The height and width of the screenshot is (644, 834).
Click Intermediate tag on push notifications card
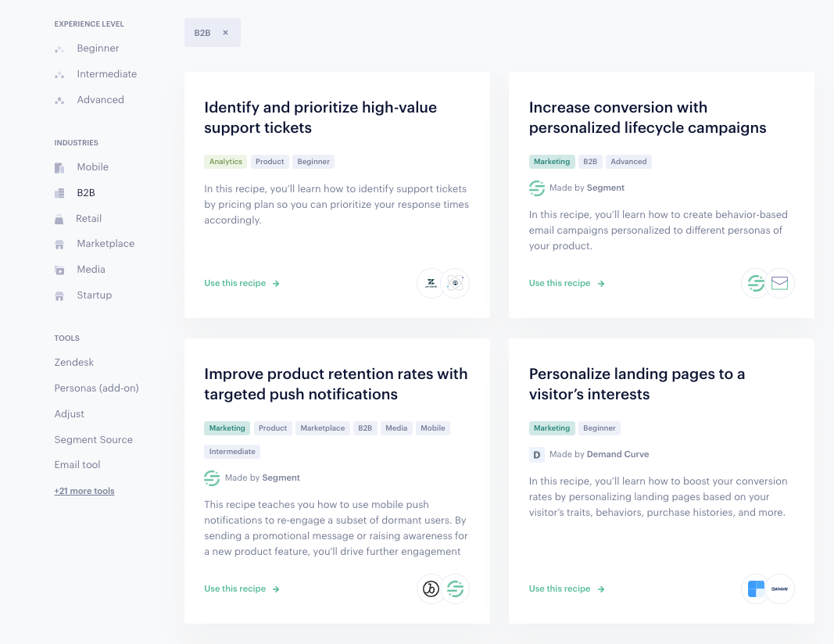pyautogui.click(x=232, y=452)
